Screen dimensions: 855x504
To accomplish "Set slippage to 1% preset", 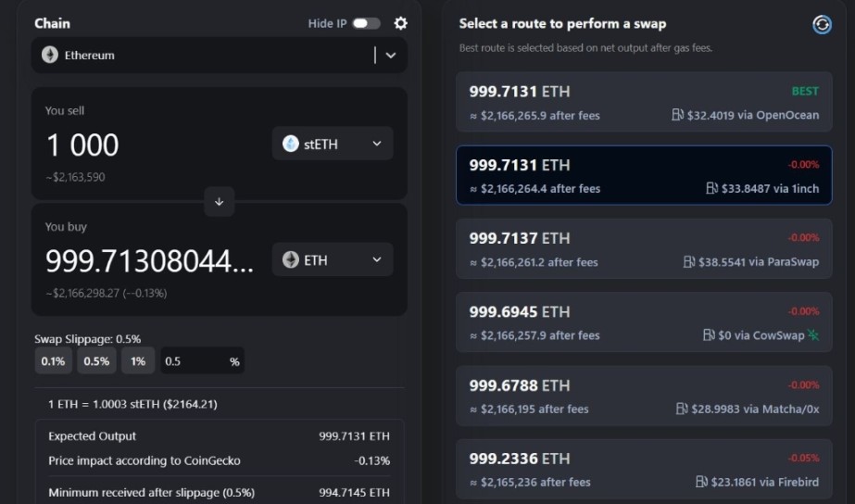I will click(x=138, y=361).
